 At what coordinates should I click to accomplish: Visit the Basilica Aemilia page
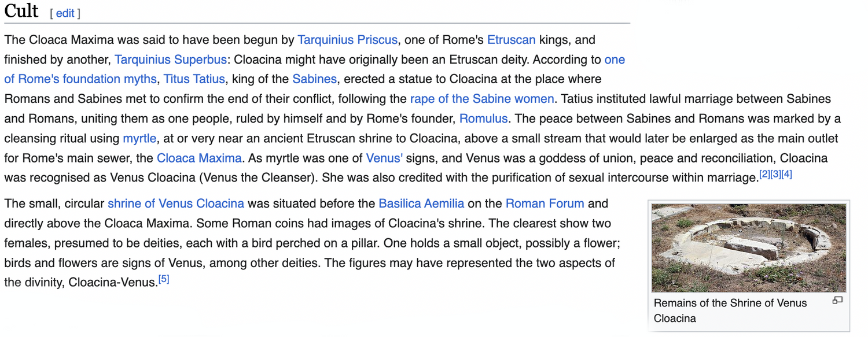421,203
